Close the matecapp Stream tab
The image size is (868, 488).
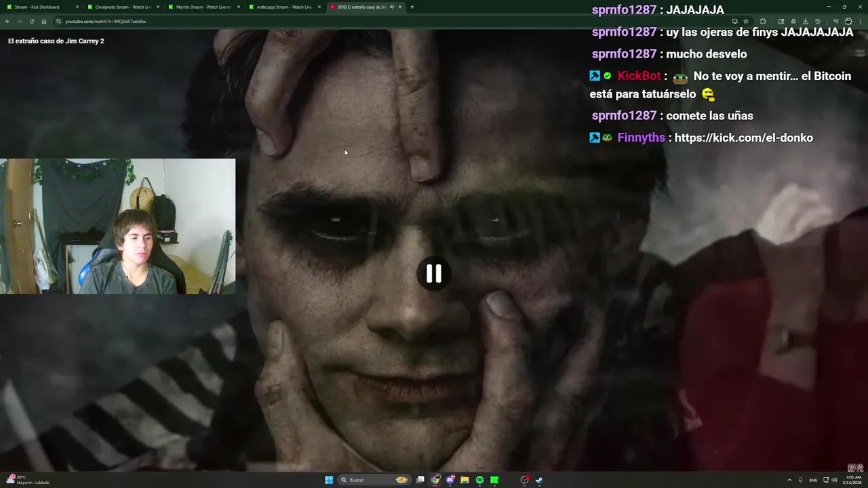(x=319, y=7)
